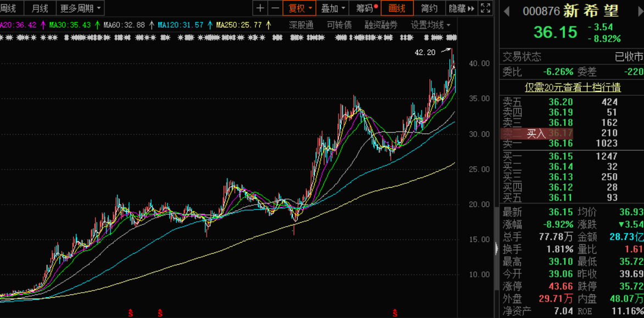Click the 买入 buy button

[x=536, y=133]
